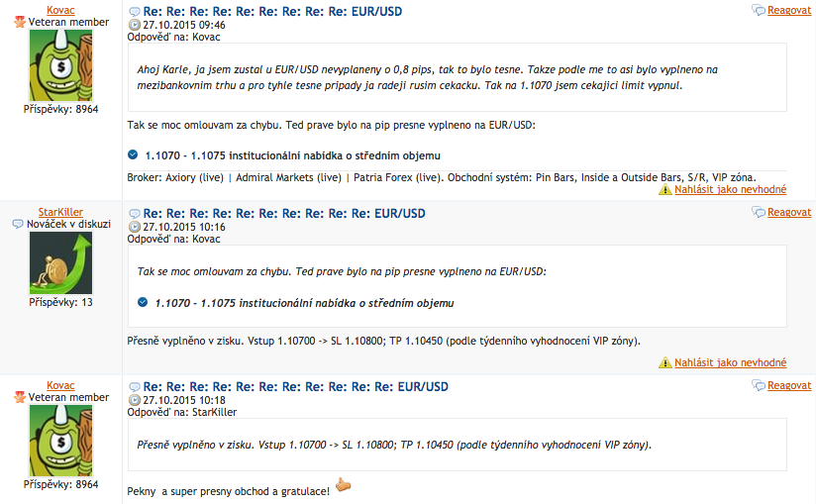Click post icon before the 09:46 message title
Viewport: 816px width, 504px height.
pos(135,11)
